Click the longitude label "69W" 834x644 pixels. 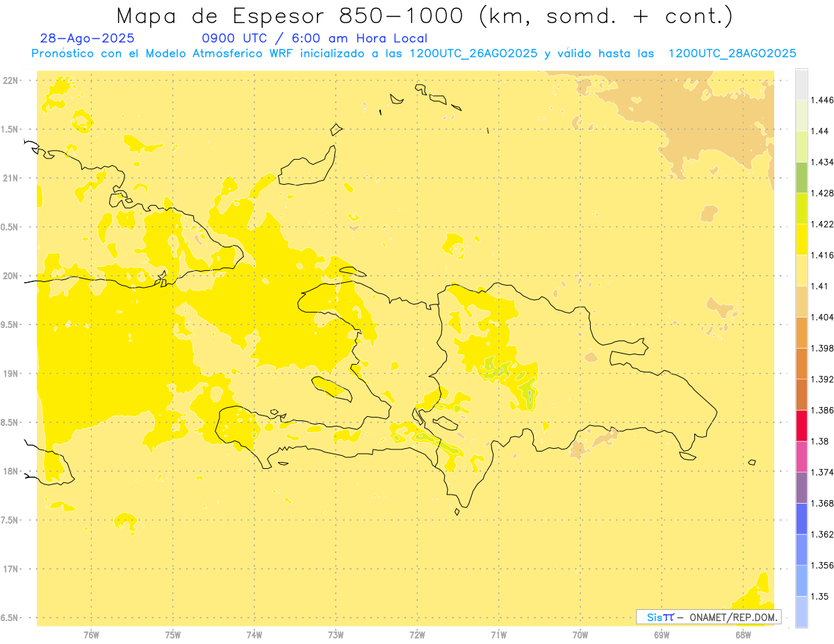click(x=661, y=635)
